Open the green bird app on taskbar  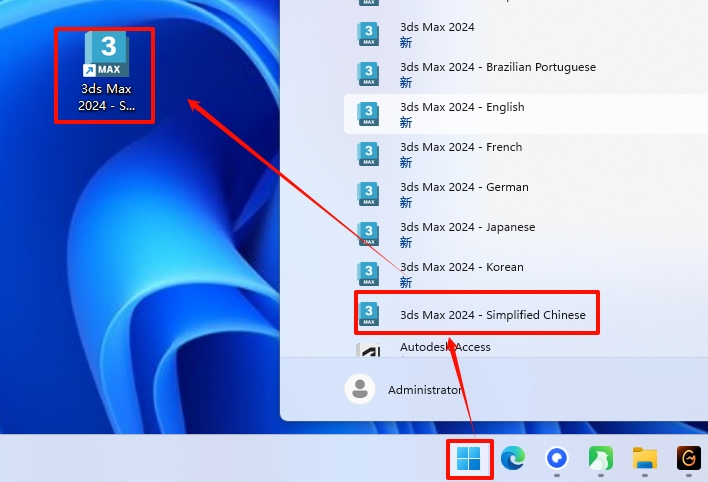(601, 459)
